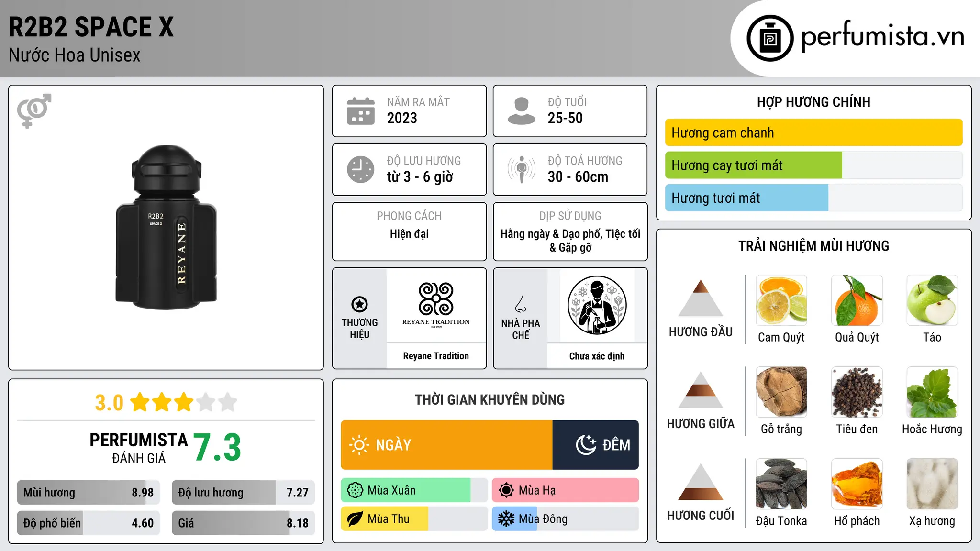Select the Quả Quýt note image

click(x=857, y=300)
